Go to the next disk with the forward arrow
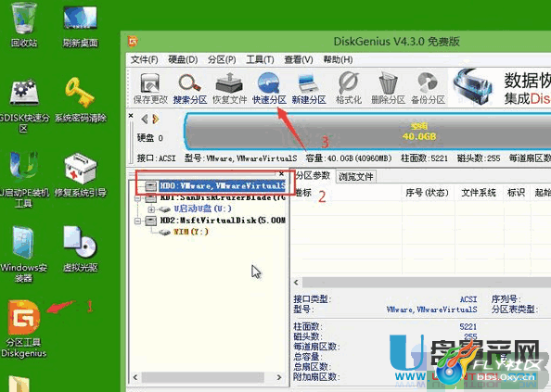551x392 pixels. pyautogui.click(x=156, y=120)
